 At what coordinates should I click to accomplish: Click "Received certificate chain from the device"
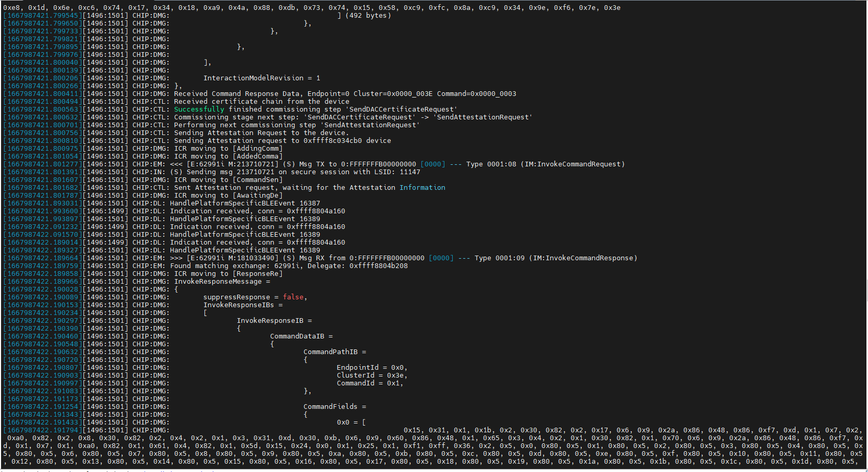coord(262,102)
